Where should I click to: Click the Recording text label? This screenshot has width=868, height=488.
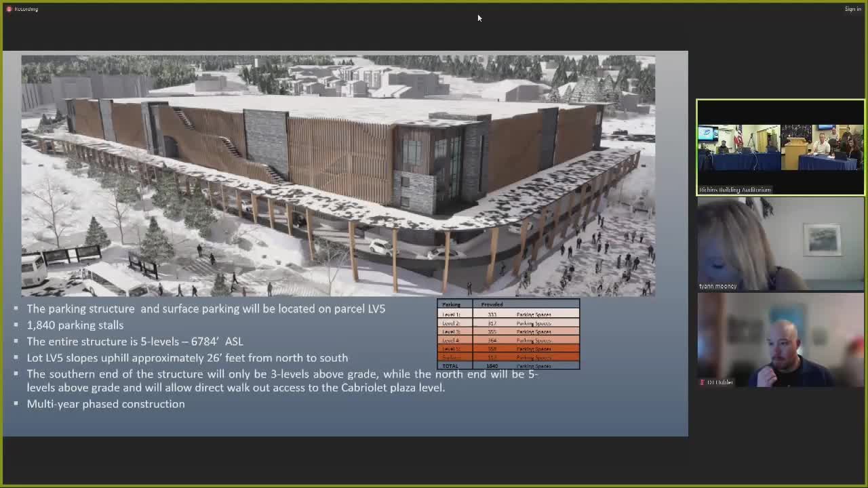[24, 9]
